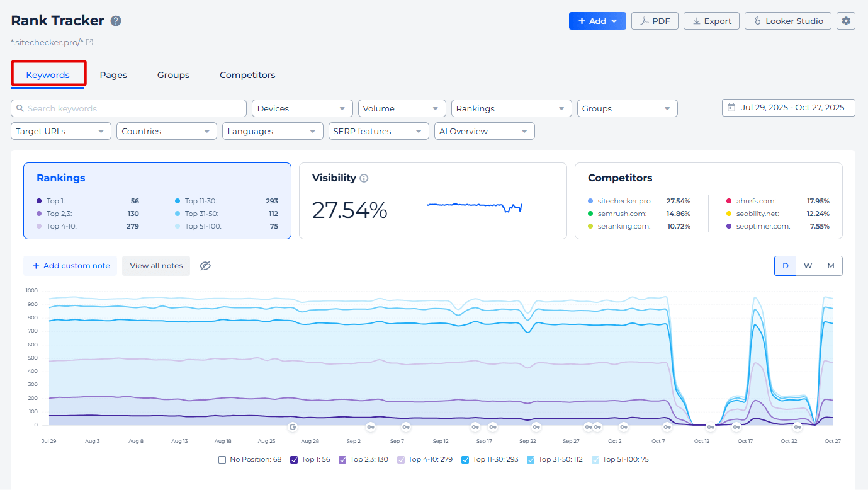Click the Search keywords input field
The image size is (868, 490).
pos(129,108)
